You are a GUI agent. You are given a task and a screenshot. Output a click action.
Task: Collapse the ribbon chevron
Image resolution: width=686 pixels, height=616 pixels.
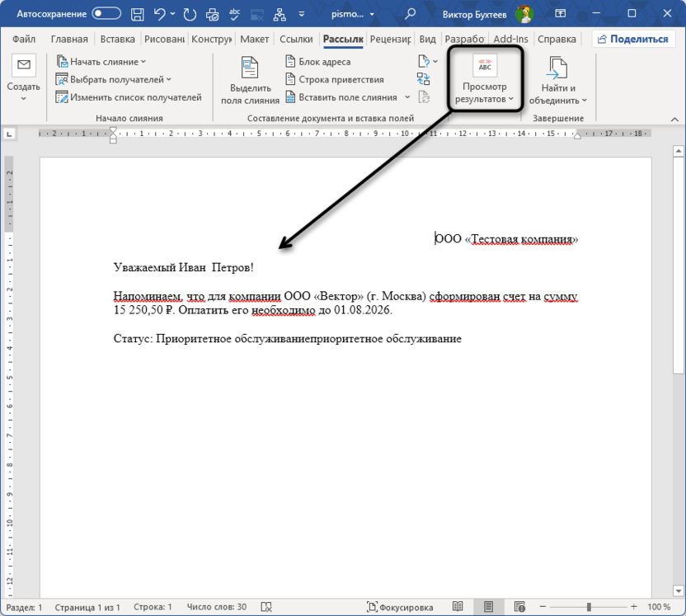(x=674, y=119)
